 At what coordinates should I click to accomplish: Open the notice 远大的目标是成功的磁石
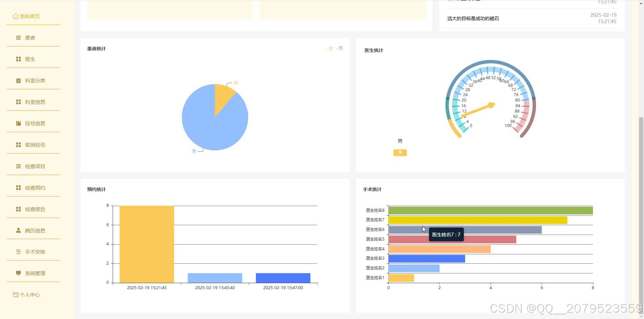click(473, 18)
